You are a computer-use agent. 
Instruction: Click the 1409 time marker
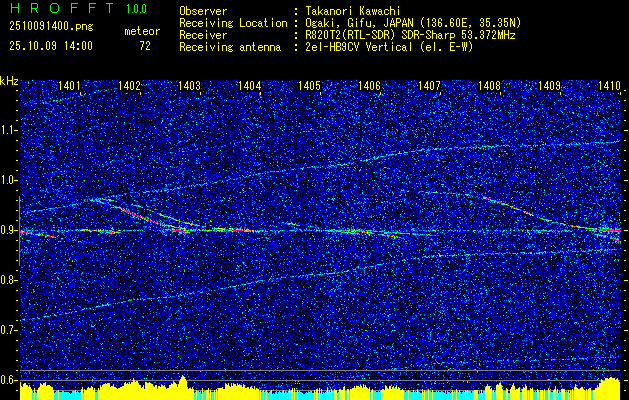pyautogui.click(x=549, y=85)
